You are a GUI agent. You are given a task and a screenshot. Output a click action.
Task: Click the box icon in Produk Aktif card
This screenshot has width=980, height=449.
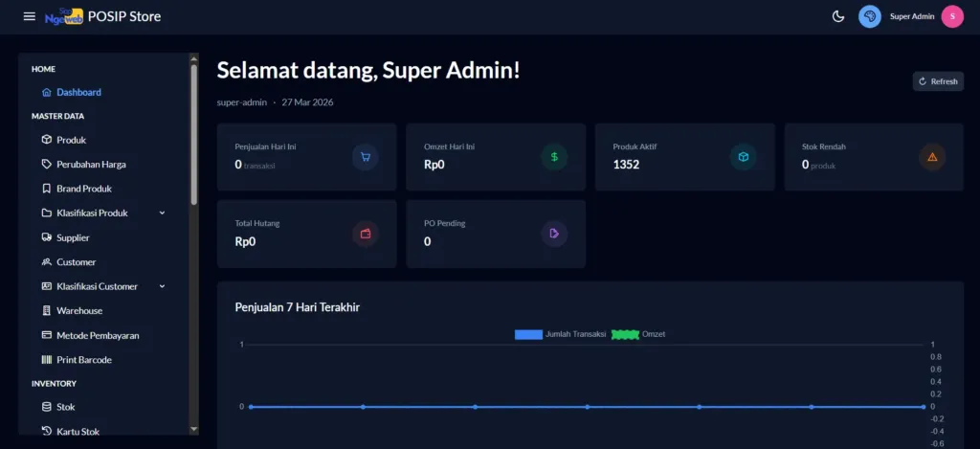tap(744, 157)
